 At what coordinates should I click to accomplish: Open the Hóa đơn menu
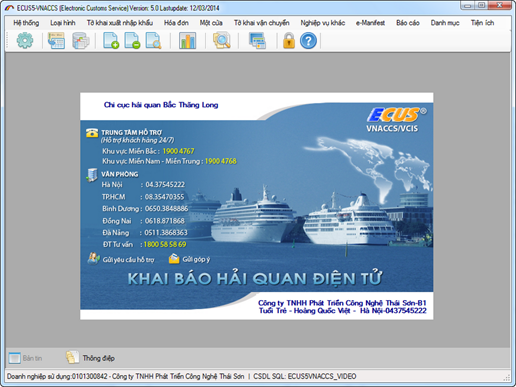[x=176, y=23]
